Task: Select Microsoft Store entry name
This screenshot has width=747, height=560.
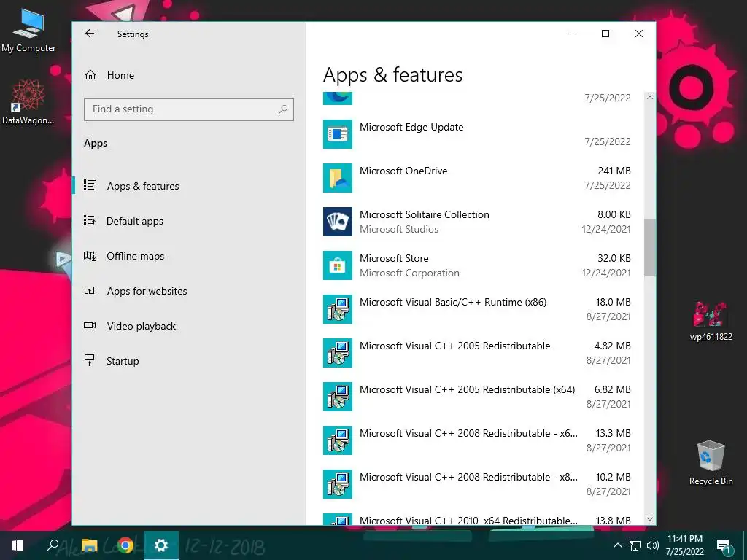Action: coord(394,259)
